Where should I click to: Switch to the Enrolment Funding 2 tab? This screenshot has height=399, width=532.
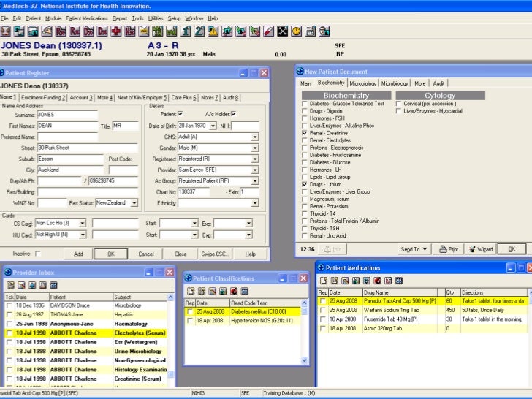42,98
